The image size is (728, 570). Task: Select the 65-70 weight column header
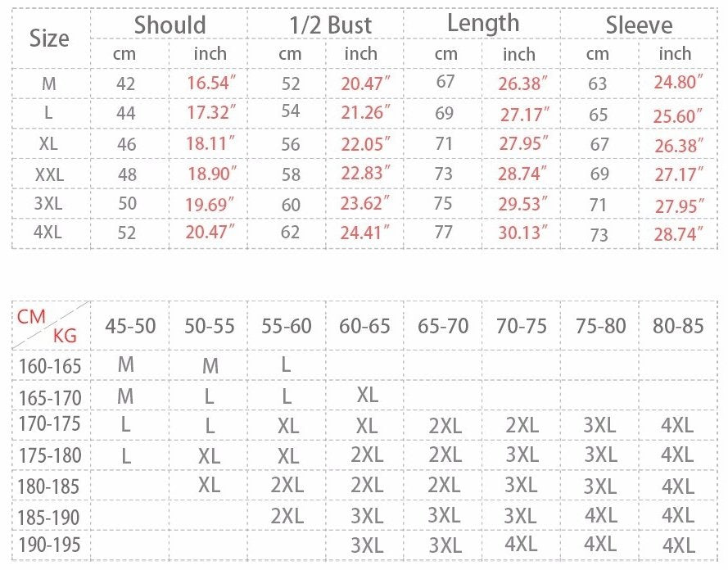coord(443,326)
